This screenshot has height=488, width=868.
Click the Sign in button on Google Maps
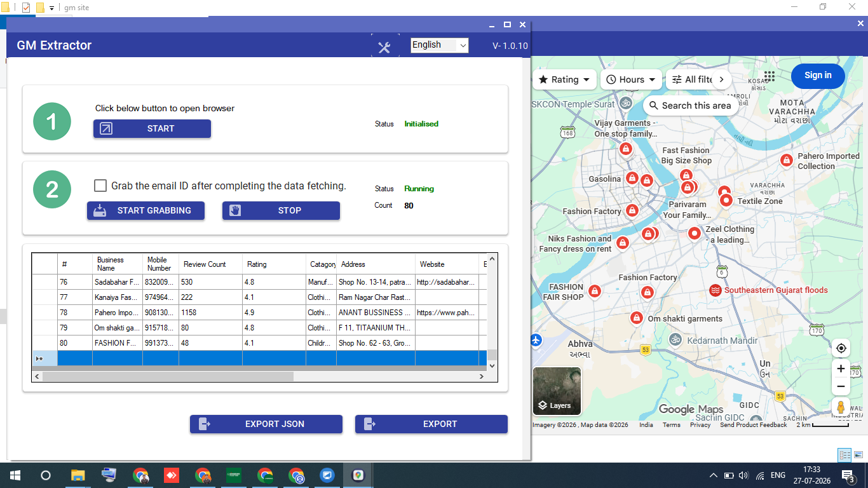(x=818, y=76)
